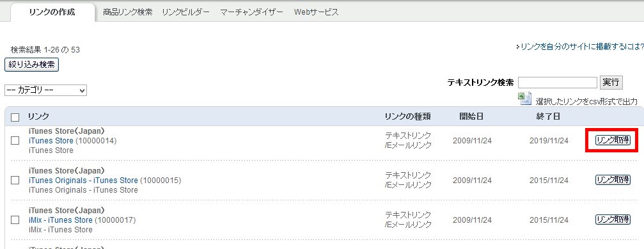The image size is (644, 249).
Task: Select the リンクの作成 tab
Action: pyautogui.click(x=52, y=12)
